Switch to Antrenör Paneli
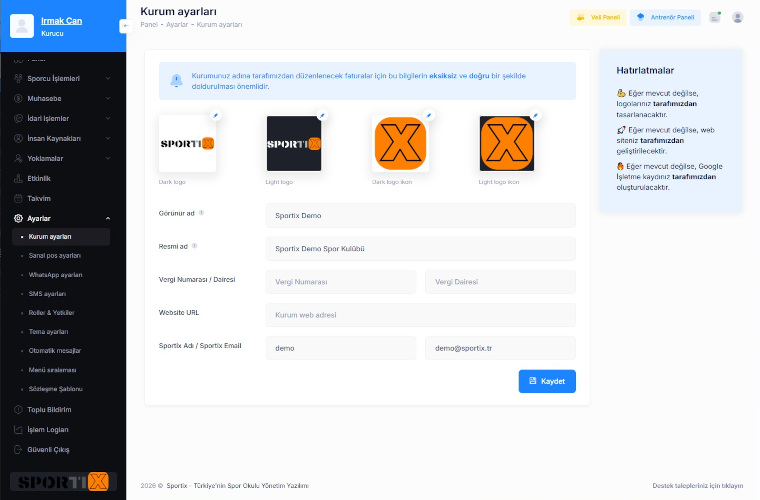Screen dimensions: 760x500 pos(665,17)
